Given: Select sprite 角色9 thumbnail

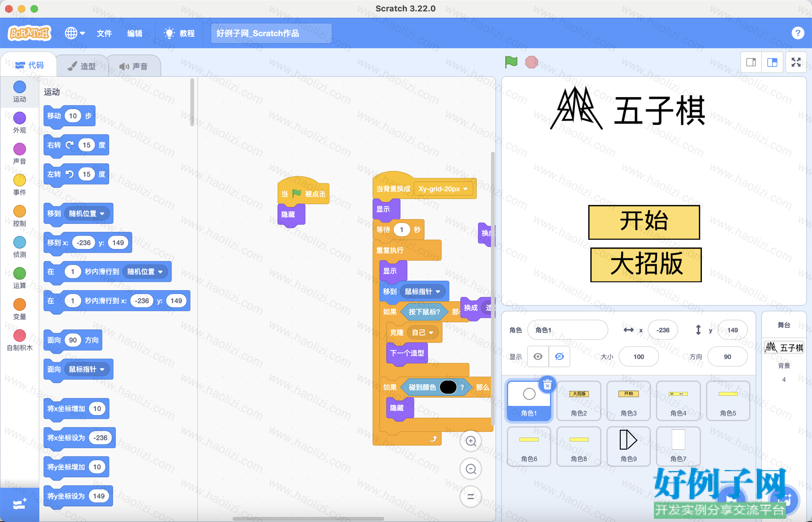Looking at the screenshot, I should pyautogui.click(x=629, y=446).
